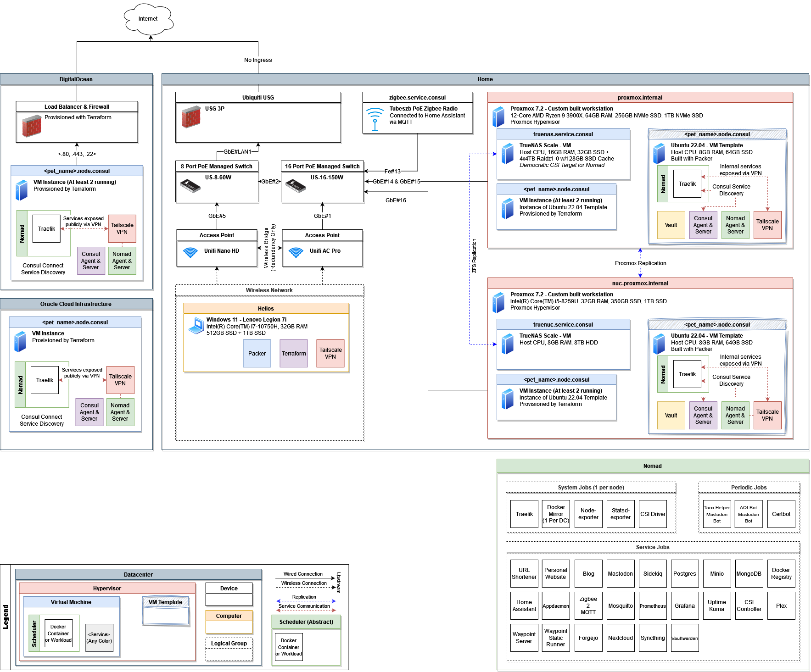Click the Grafana service job box
Viewport: 811px width, 672px height.
685,606
